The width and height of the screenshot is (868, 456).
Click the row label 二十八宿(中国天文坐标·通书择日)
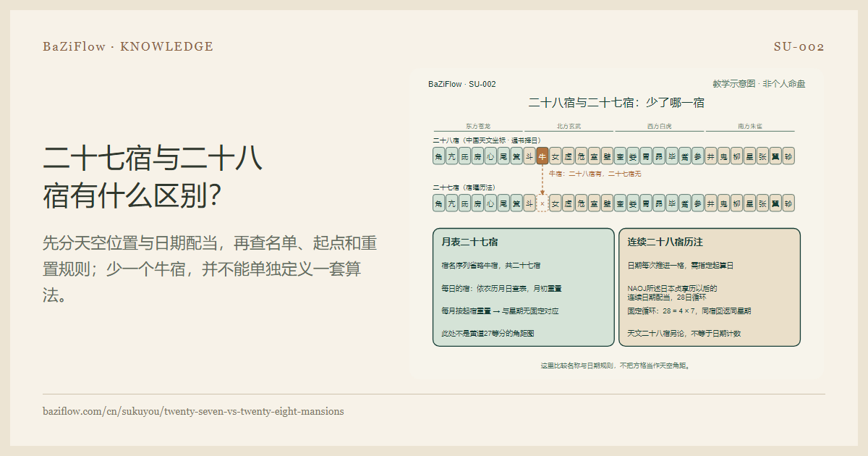point(487,140)
